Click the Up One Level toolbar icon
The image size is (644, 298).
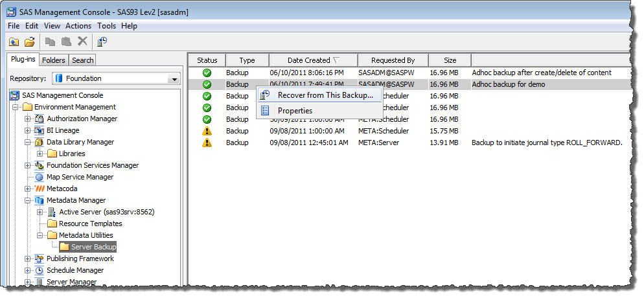coord(14,41)
